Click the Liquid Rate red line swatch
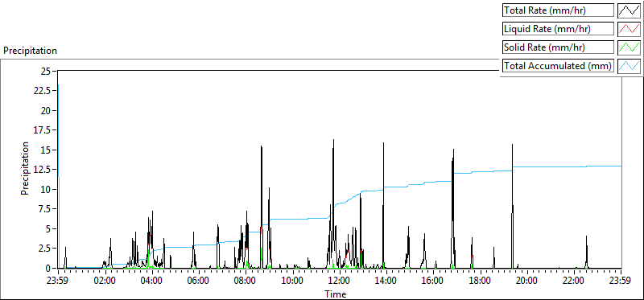The height and width of the screenshot is (300, 644). pos(629,29)
